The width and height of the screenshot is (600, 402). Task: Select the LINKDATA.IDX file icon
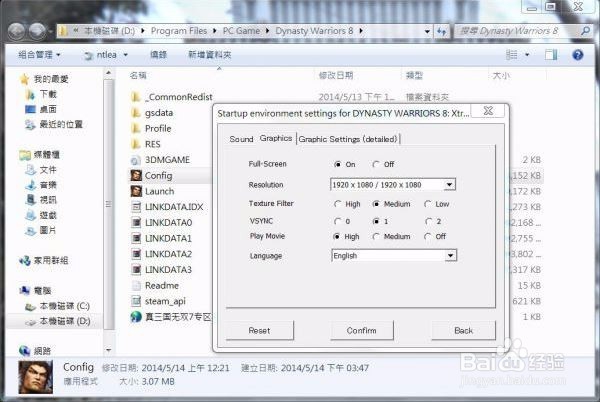point(136,207)
